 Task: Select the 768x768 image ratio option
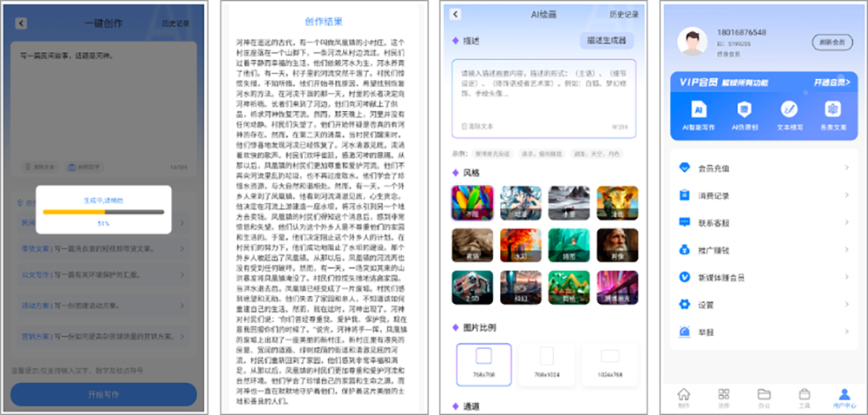pyautogui.click(x=483, y=364)
